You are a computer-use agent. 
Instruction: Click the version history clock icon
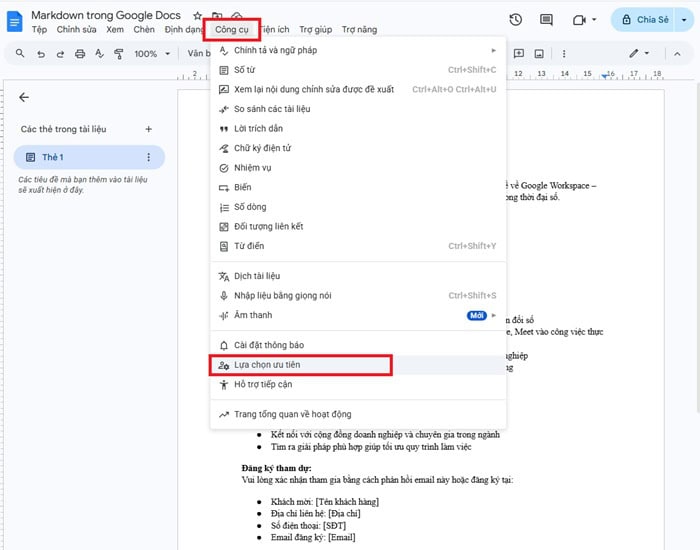pyautogui.click(x=516, y=20)
